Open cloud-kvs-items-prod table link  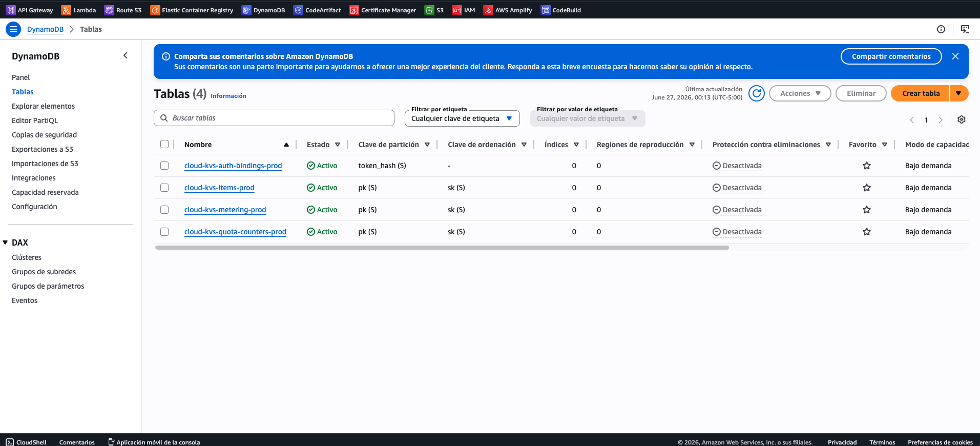coord(219,188)
